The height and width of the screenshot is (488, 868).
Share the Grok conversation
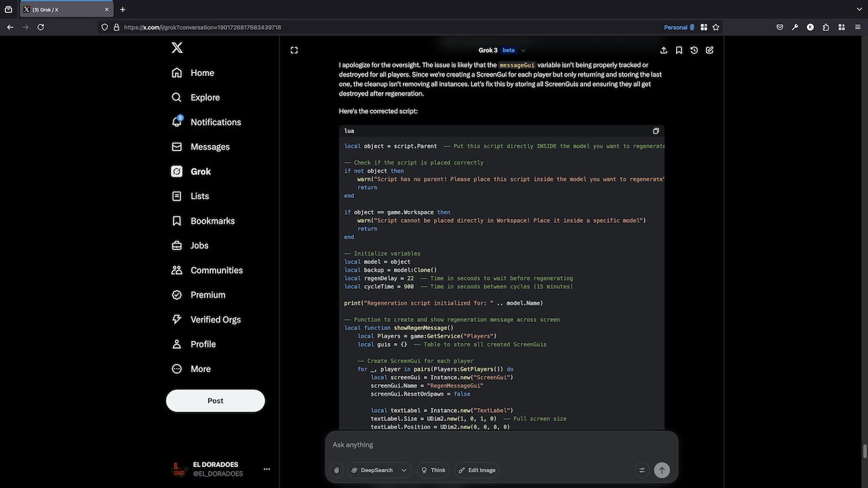[x=663, y=50]
